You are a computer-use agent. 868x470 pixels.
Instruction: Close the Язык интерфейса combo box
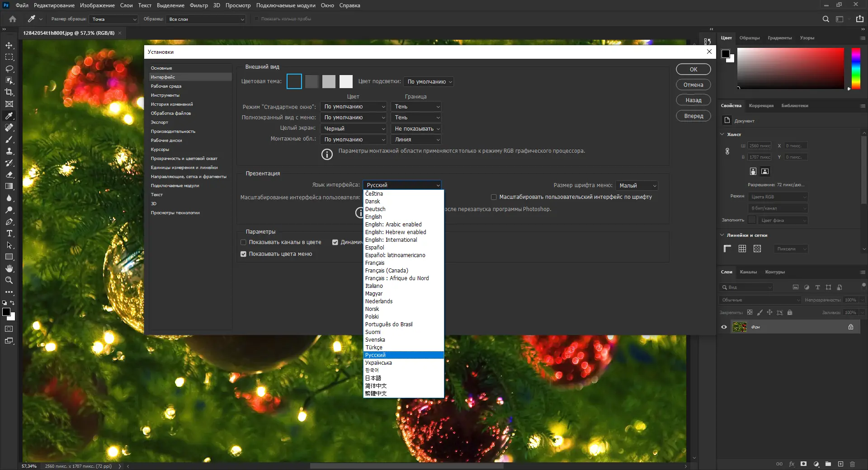click(402, 185)
